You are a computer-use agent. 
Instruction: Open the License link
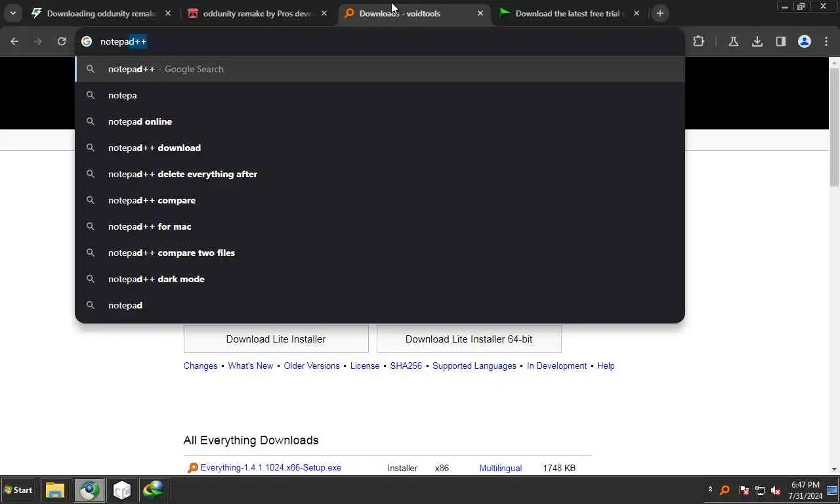[365, 366]
